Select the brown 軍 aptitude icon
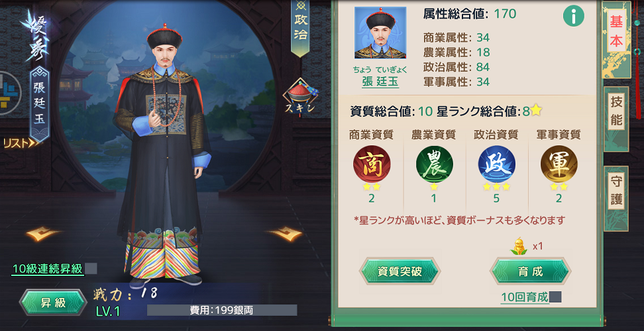644x331 pixels. pos(559,164)
